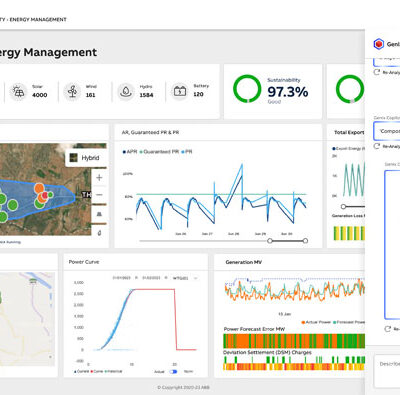Click the Deviation Settlement DSM Charges heatmap
400x395 pixels.
coord(294,363)
